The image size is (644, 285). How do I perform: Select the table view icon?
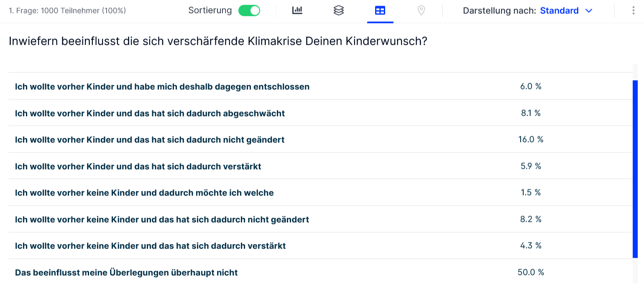(380, 10)
